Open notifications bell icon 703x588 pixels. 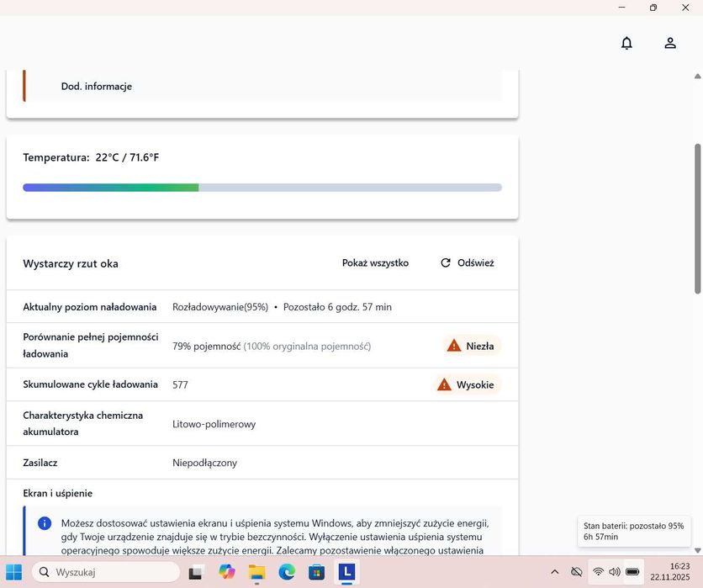(x=626, y=43)
